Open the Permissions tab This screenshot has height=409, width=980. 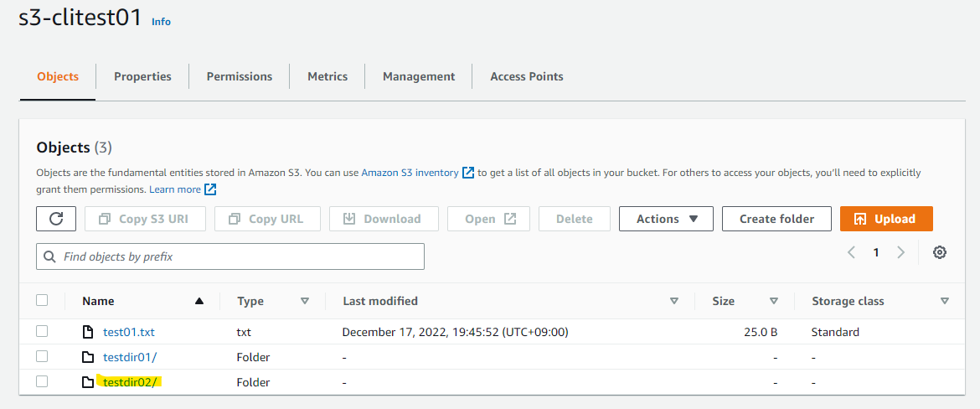[x=240, y=76]
